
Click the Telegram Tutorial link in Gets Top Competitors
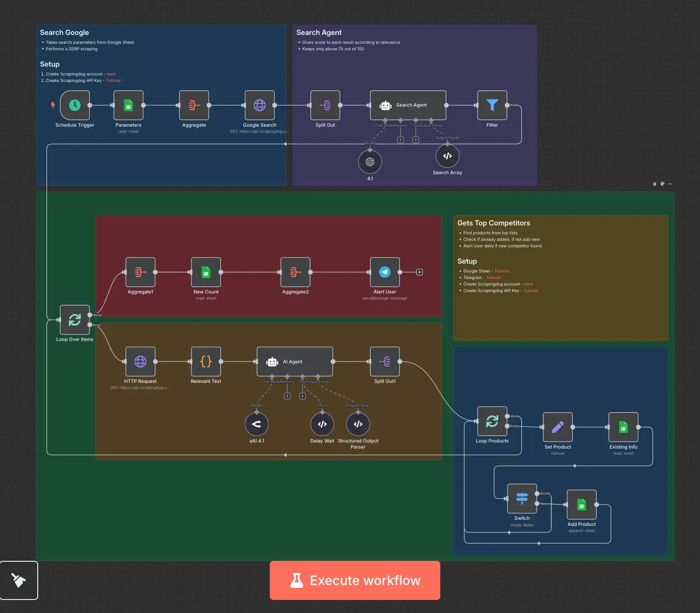pyautogui.click(x=494, y=277)
